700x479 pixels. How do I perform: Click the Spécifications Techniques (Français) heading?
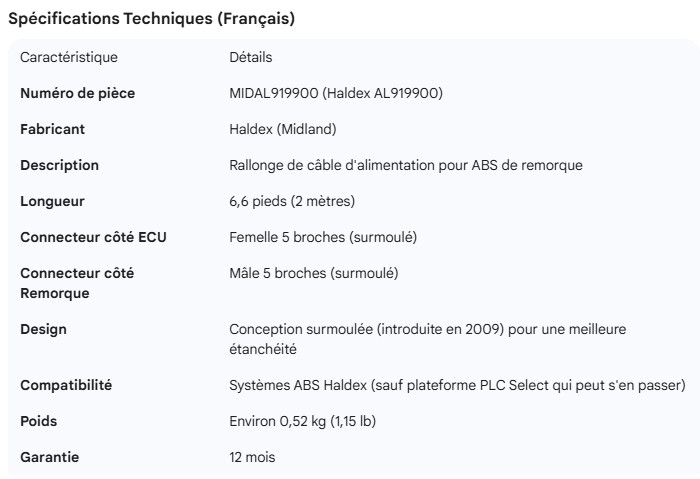pyautogui.click(x=151, y=19)
